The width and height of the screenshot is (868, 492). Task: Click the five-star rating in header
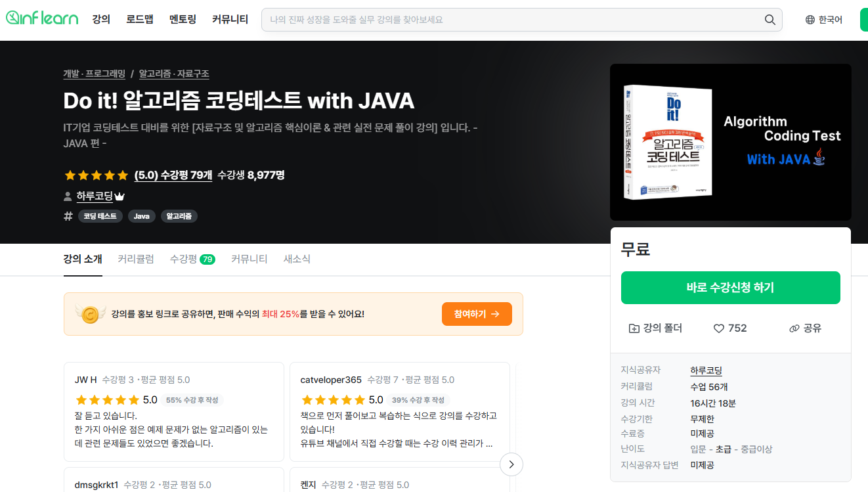(97, 175)
